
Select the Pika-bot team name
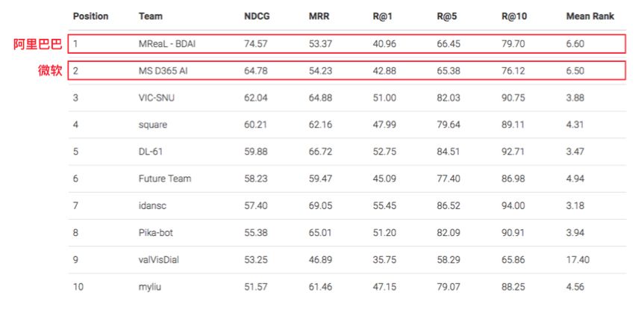pyautogui.click(x=155, y=232)
